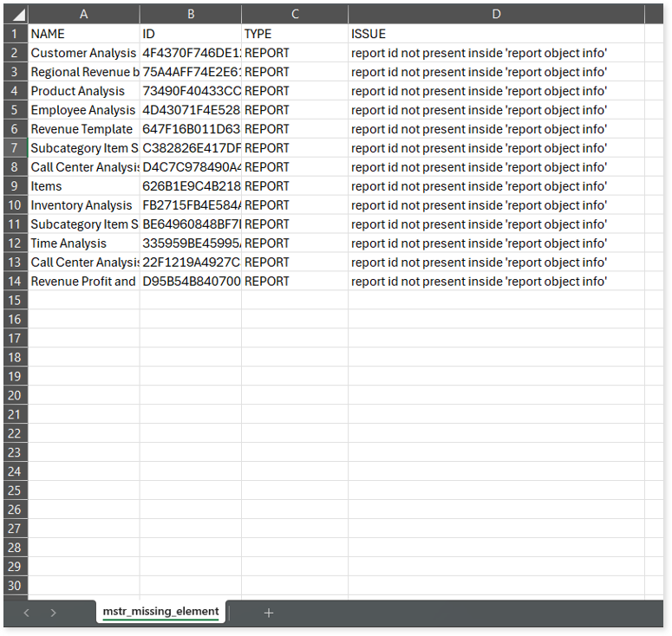Click the next sheet navigation arrow
Image resolution: width=672 pixels, height=636 pixels.
click(54, 613)
